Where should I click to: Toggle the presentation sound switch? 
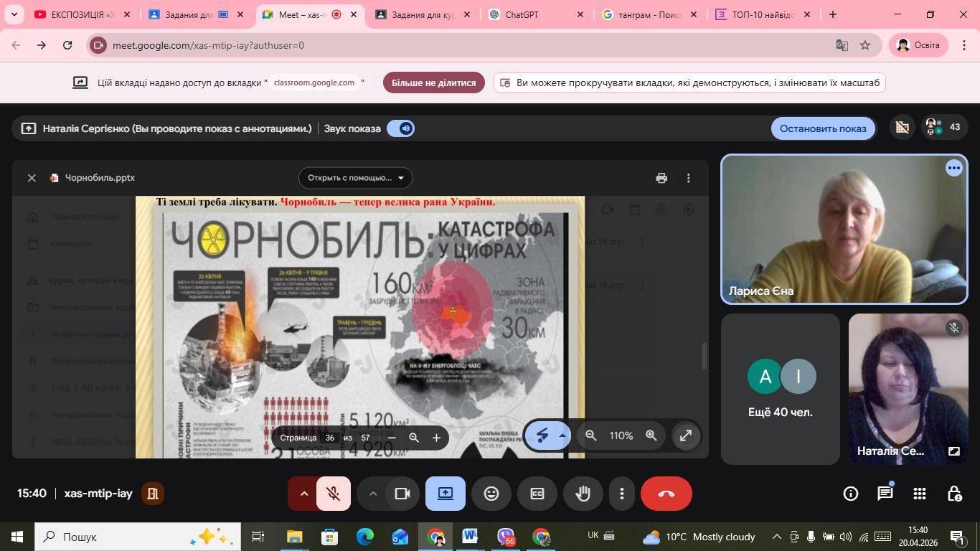click(x=400, y=128)
